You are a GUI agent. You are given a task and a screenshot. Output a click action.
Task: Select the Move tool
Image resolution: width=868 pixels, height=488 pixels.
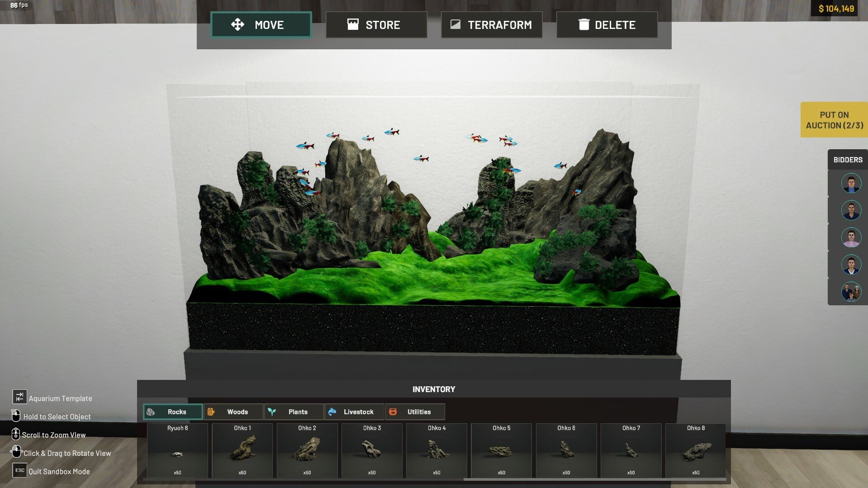[261, 24]
